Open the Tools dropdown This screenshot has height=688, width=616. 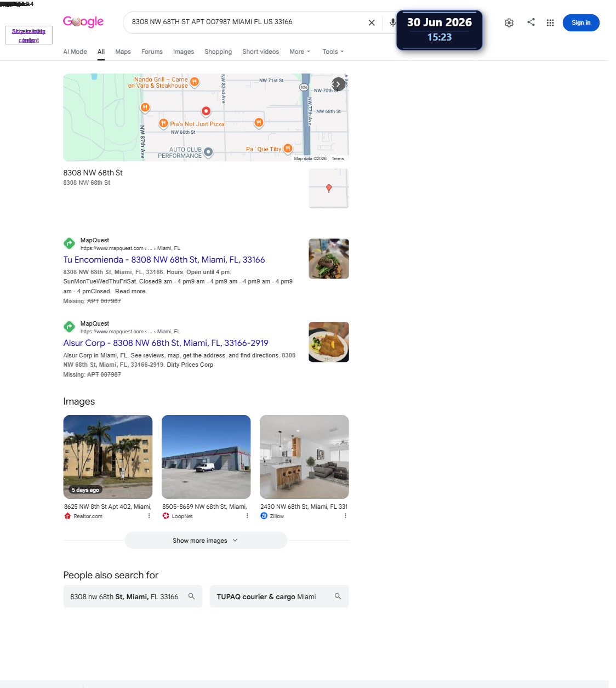pos(333,52)
